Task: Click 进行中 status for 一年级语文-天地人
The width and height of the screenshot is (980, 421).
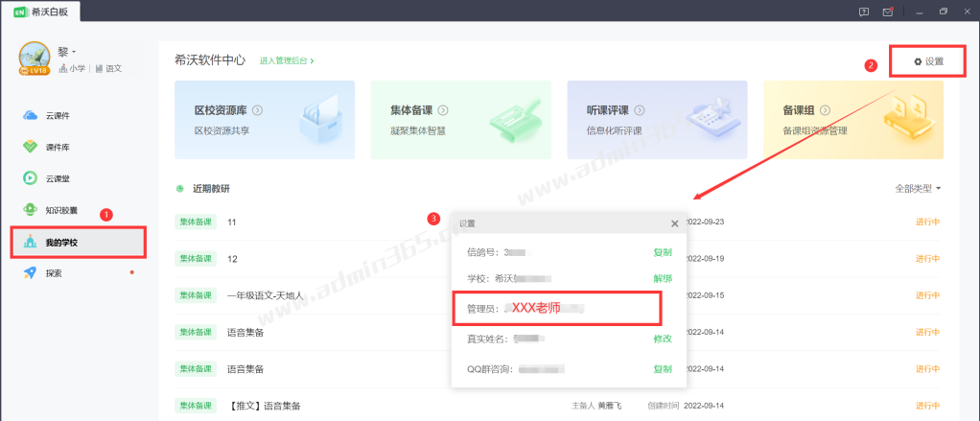Action: pyautogui.click(x=928, y=295)
